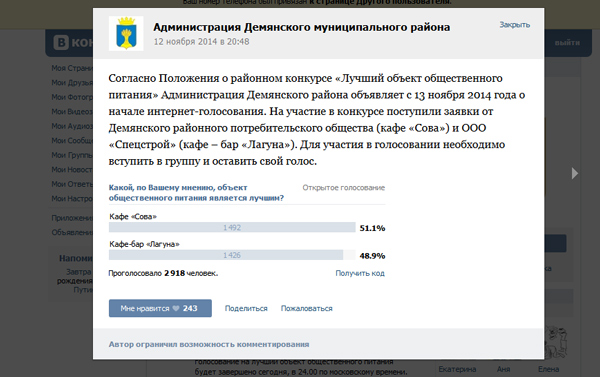Click Автор ограничил возможность комментирования notice
Viewport: 600px width, 377px height.
click(209, 344)
